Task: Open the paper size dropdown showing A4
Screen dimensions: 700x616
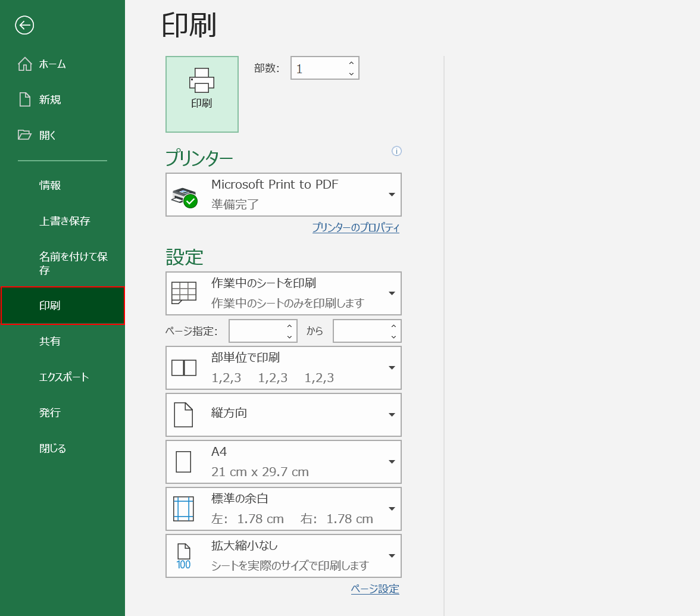Action: 392,462
